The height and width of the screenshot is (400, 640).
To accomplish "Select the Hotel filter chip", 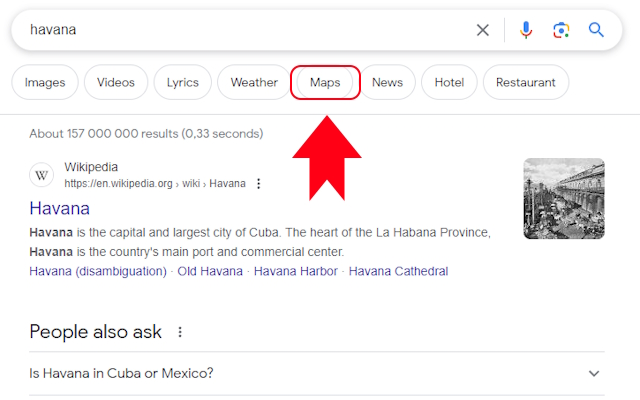I will [449, 82].
